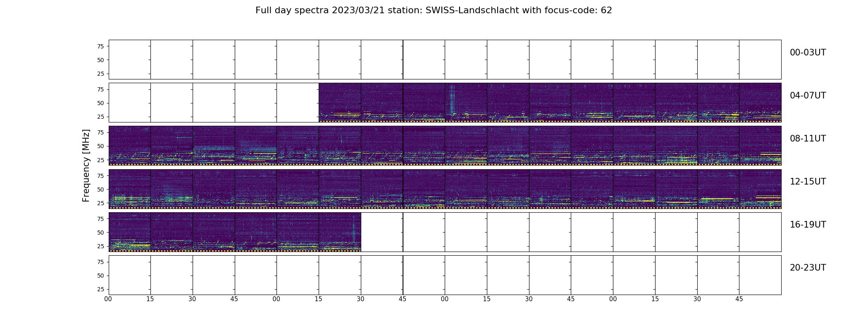Select first spectrogram tile in 16-19UT row

tap(130, 232)
